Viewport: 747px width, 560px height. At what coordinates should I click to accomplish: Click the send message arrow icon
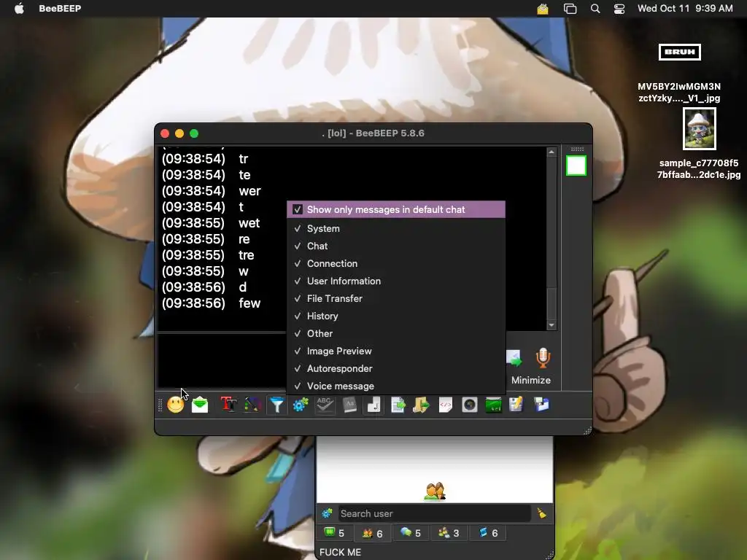click(514, 358)
